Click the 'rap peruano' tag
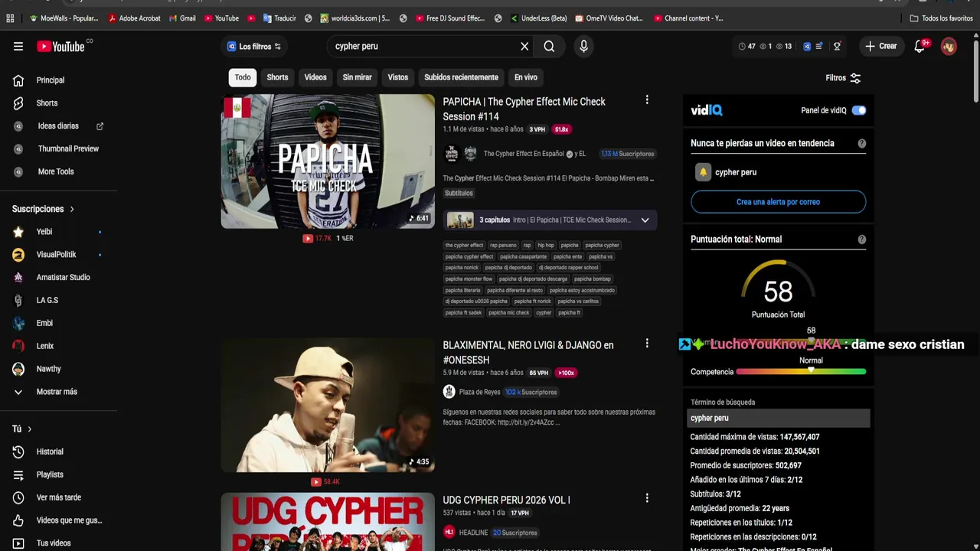Screen dimensions: 980x551 point(503,246)
